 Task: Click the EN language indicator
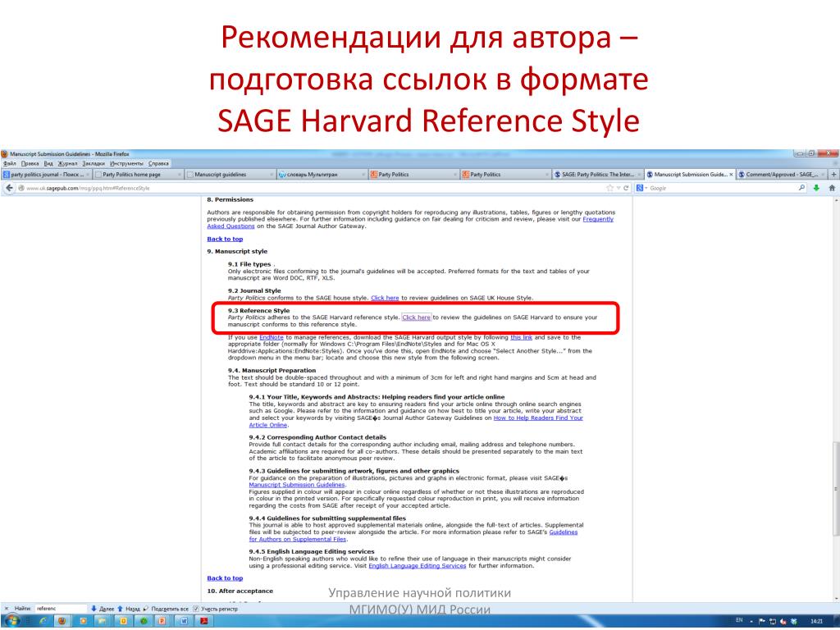(739, 620)
